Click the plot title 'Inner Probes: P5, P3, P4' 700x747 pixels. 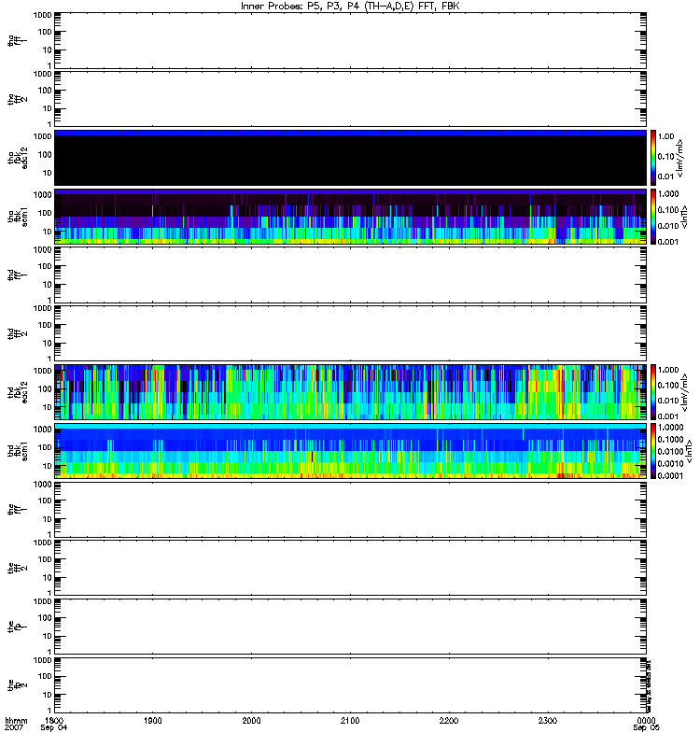pyautogui.click(x=300, y=7)
